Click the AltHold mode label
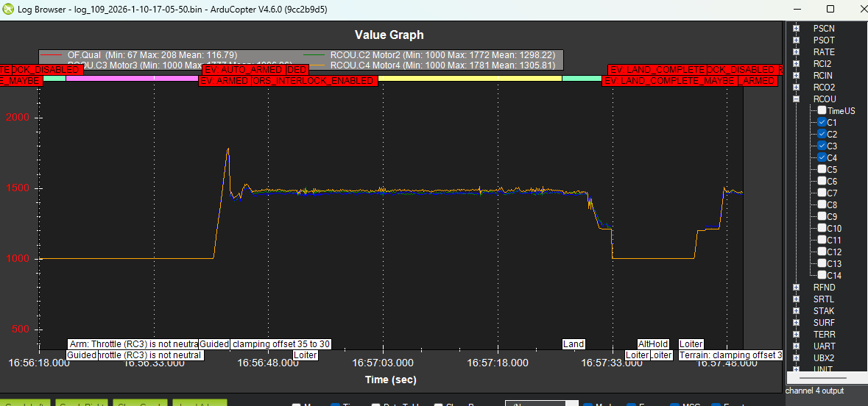This screenshot has width=868, height=406. (x=653, y=343)
